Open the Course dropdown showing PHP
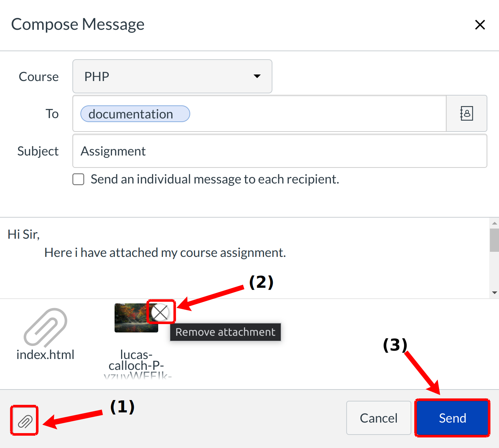 (172, 76)
